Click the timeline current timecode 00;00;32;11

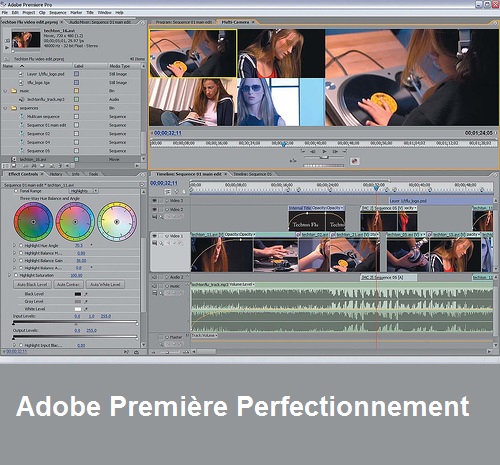click(164, 183)
